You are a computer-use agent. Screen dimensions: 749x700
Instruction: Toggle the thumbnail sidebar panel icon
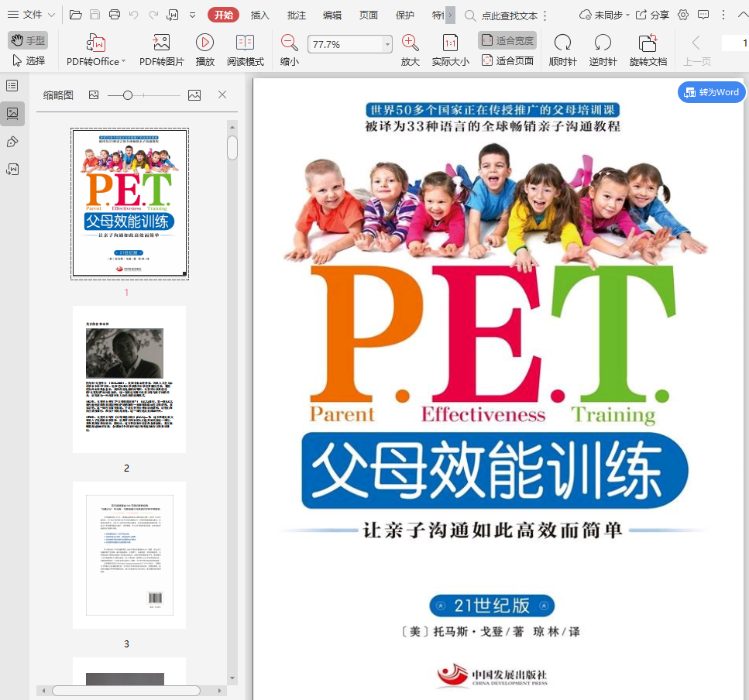tap(12, 114)
